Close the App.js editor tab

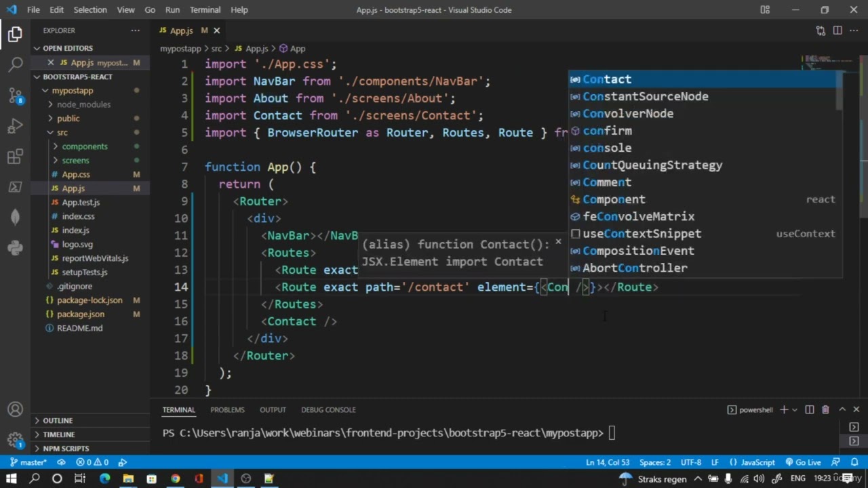coord(217,30)
